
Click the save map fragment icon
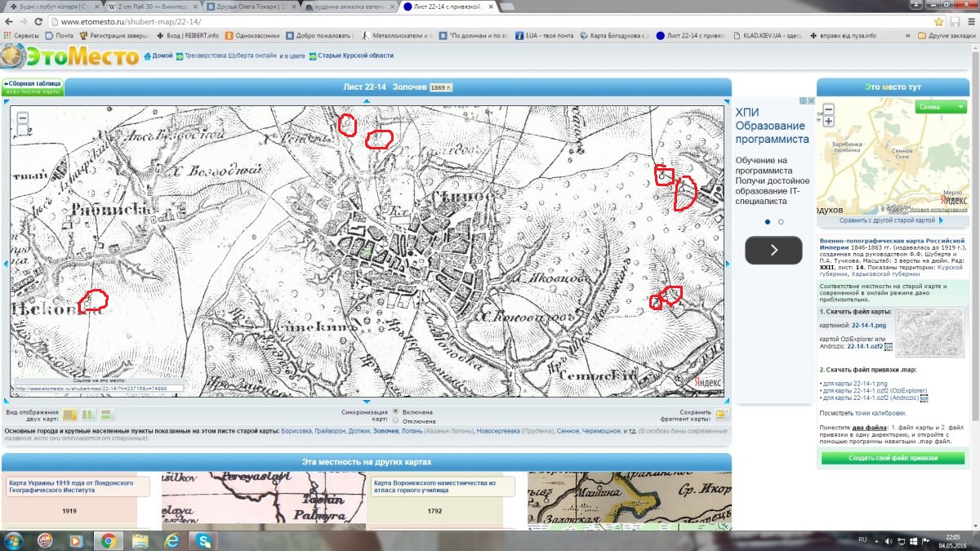pyautogui.click(x=721, y=415)
